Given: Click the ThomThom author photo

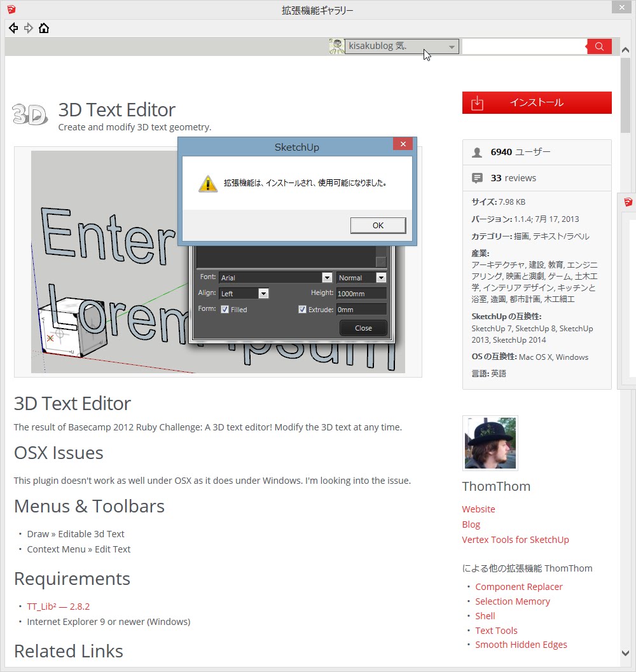Looking at the screenshot, I should coord(490,442).
